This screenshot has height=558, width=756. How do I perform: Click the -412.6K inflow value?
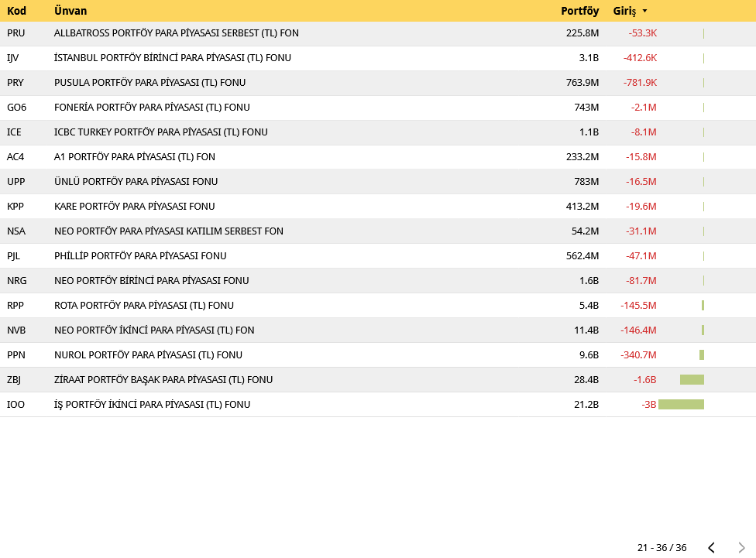point(641,58)
